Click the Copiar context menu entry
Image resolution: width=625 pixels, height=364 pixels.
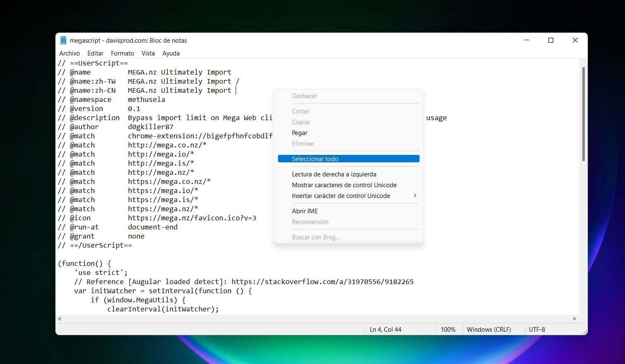coord(349,122)
